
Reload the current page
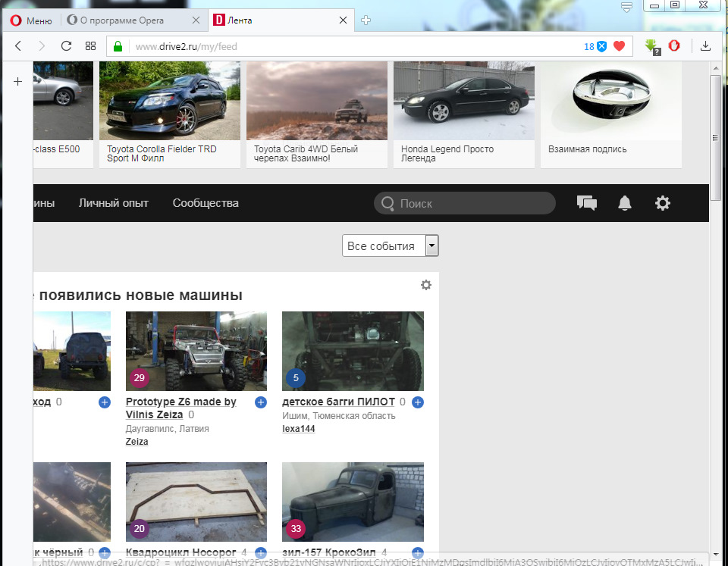coord(66,45)
